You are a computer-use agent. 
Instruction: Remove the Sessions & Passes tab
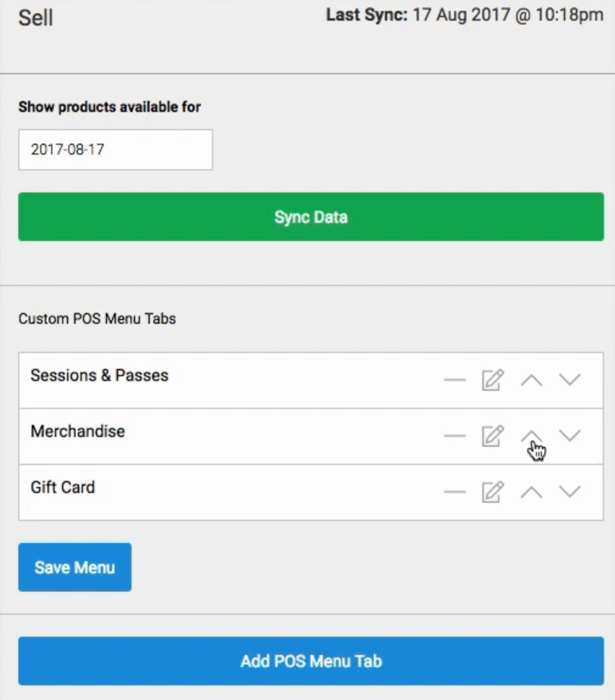(455, 380)
